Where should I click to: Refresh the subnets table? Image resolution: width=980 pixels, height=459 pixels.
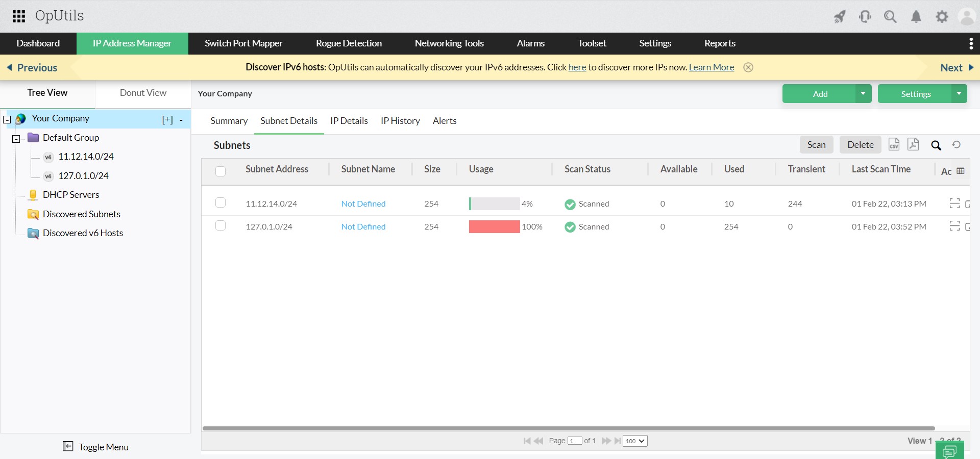957,145
